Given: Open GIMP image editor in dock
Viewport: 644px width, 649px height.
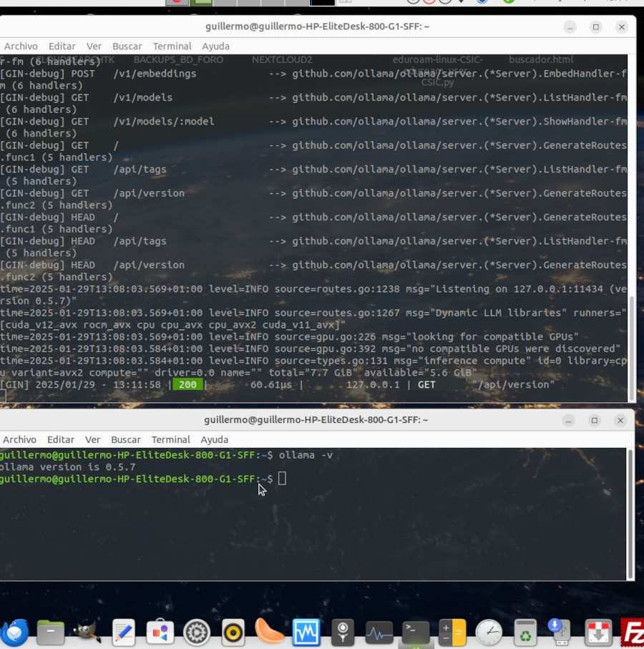Looking at the screenshot, I should pyautogui.click(x=87, y=633).
